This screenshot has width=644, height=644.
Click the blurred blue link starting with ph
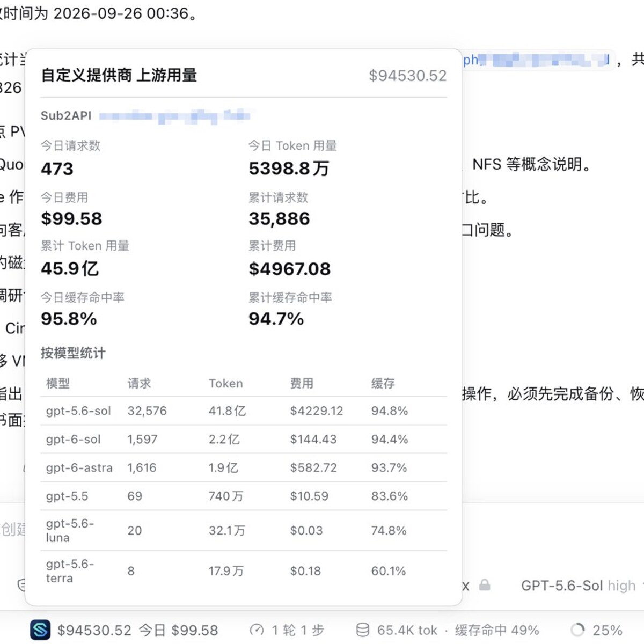coord(536,60)
